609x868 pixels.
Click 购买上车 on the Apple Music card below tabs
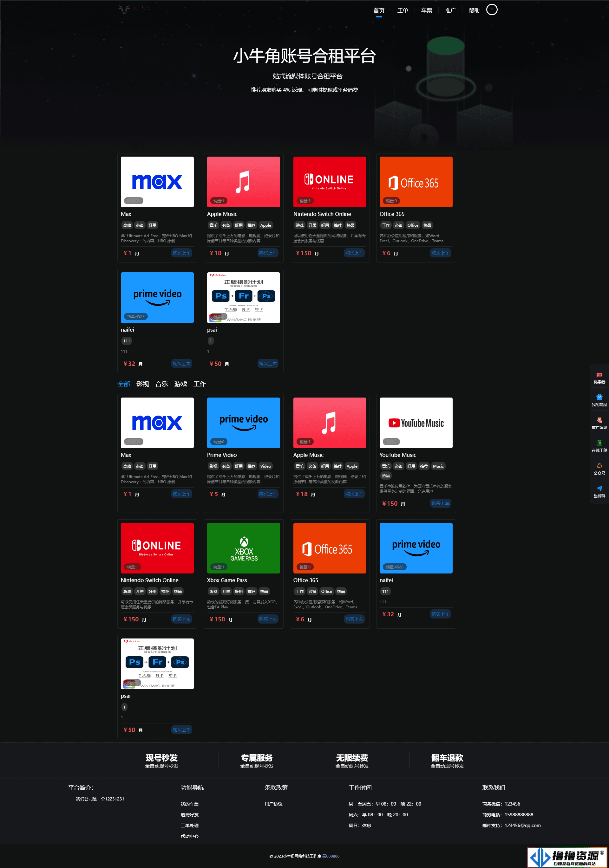pyautogui.click(x=354, y=494)
